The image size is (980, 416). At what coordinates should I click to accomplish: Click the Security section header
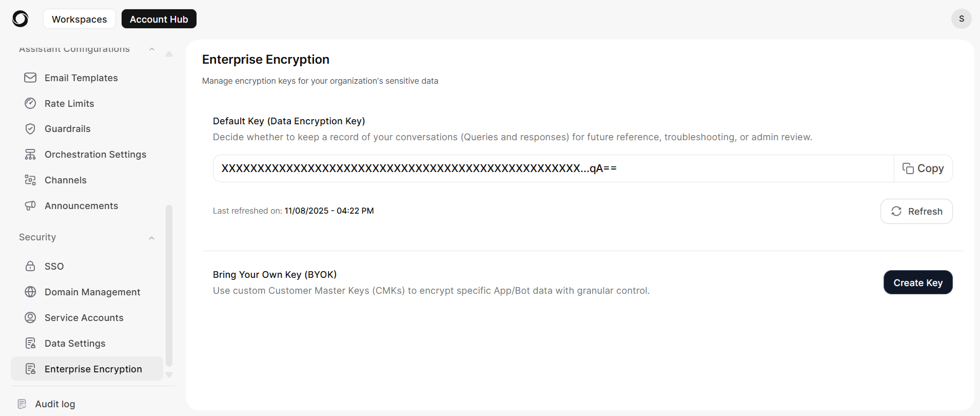(x=37, y=237)
